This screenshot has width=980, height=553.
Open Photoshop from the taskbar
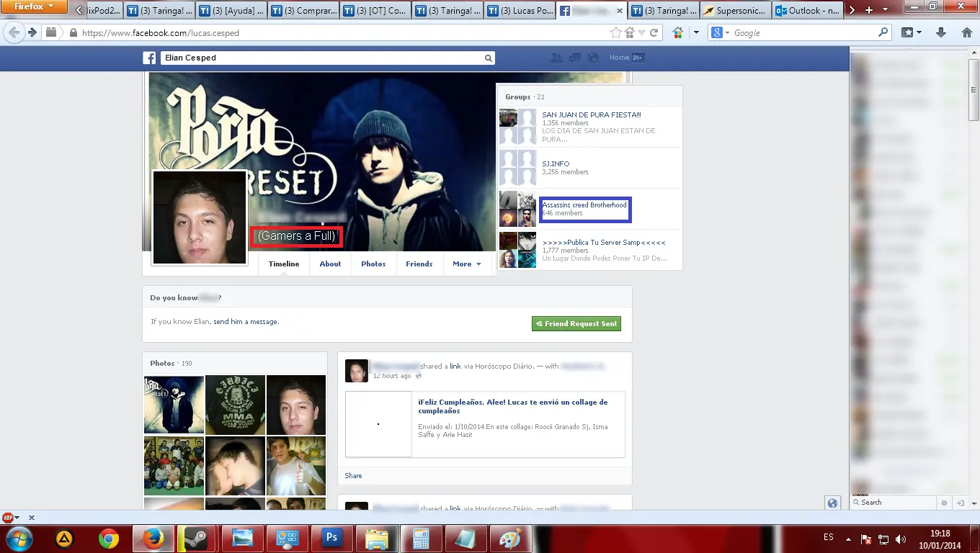tap(332, 539)
